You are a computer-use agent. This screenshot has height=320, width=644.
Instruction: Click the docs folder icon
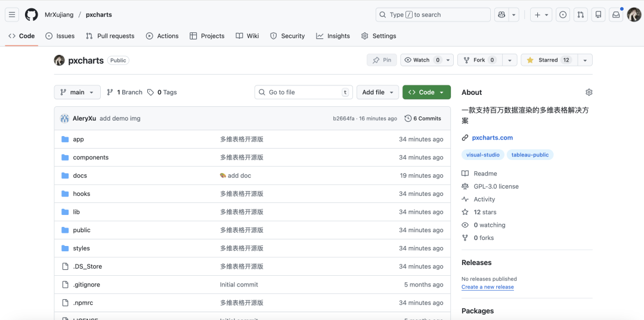click(65, 176)
